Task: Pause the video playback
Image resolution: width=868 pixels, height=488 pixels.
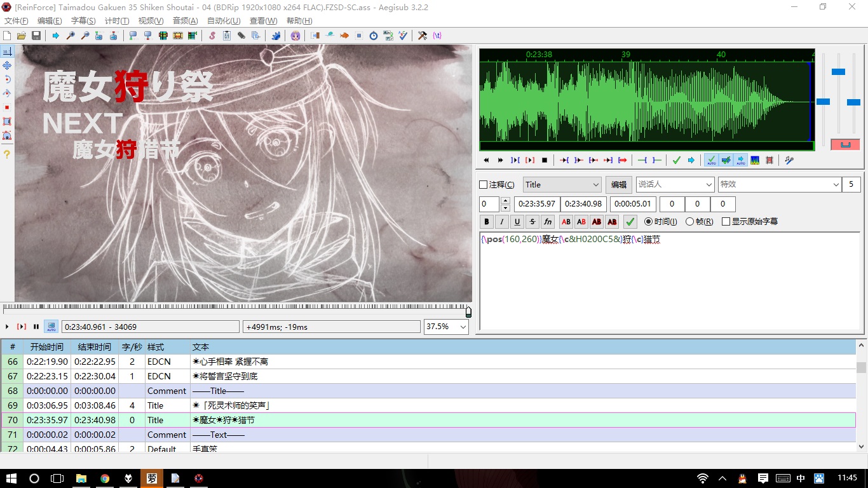Action: click(36, 327)
